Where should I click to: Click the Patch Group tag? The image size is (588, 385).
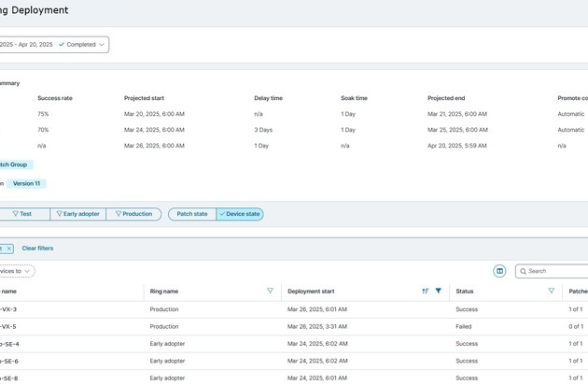pyautogui.click(x=15, y=164)
